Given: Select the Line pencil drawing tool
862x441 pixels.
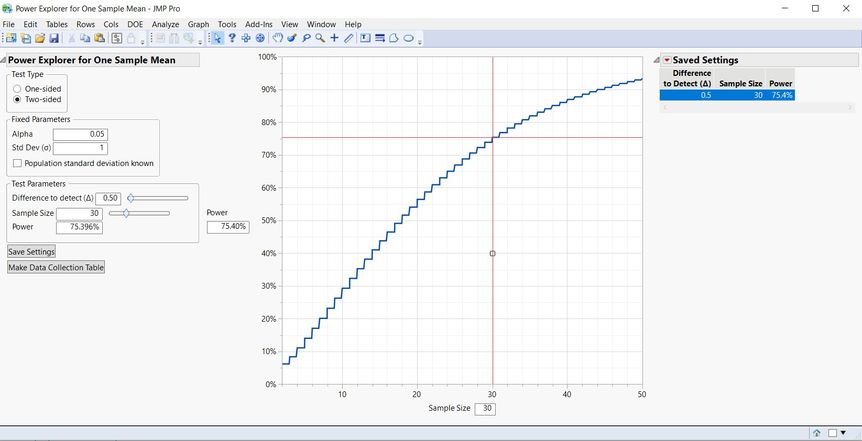Looking at the screenshot, I should click(x=349, y=38).
